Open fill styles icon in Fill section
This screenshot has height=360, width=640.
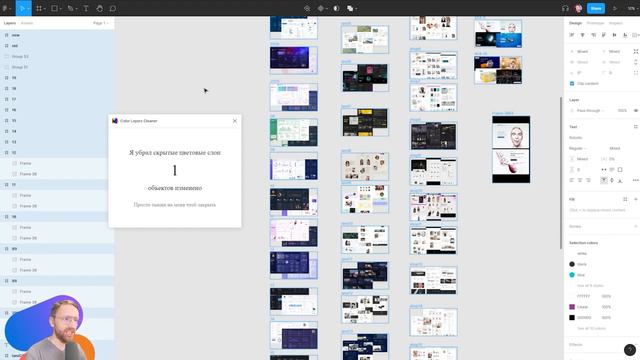tap(625, 199)
